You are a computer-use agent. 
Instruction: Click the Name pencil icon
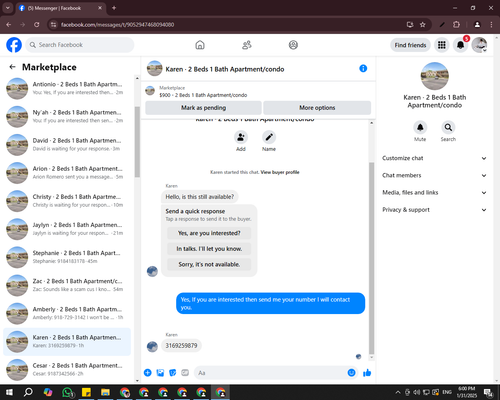tap(269, 137)
